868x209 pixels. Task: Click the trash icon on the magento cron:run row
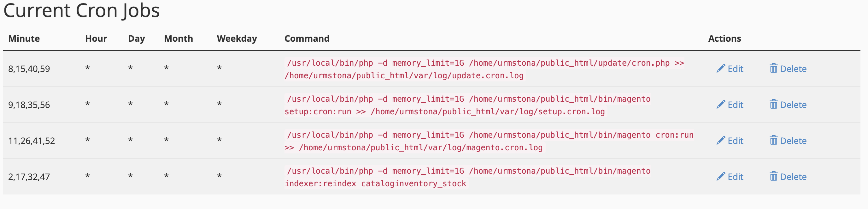click(774, 141)
